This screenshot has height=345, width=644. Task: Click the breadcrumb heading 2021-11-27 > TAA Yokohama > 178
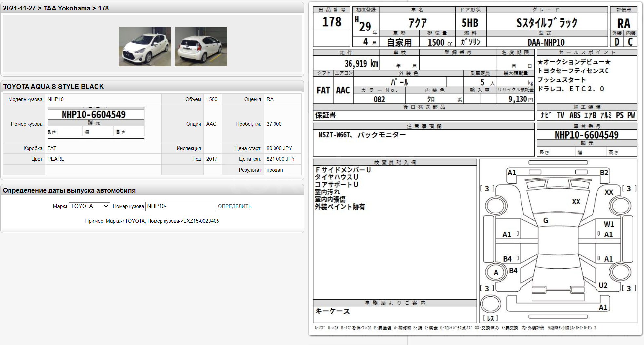click(x=56, y=8)
